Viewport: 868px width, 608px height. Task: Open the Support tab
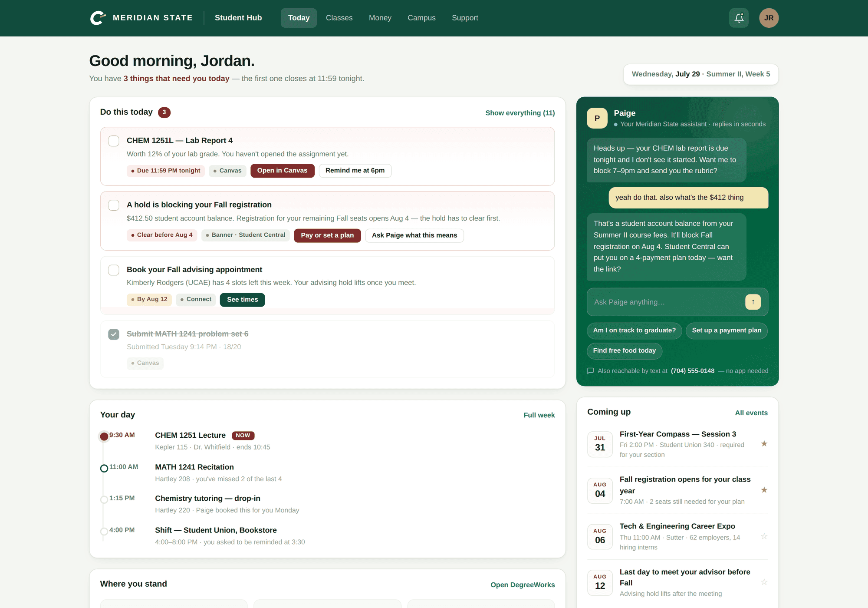(465, 18)
